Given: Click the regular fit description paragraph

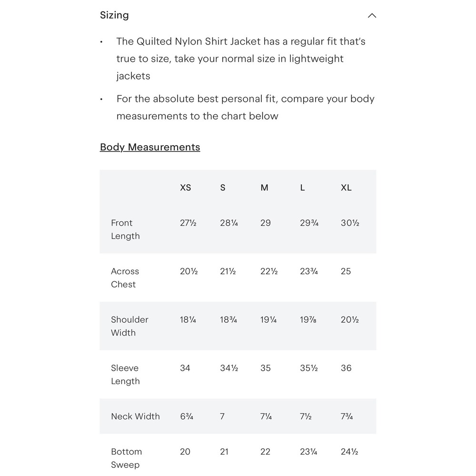Looking at the screenshot, I should [x=241, y=59].
